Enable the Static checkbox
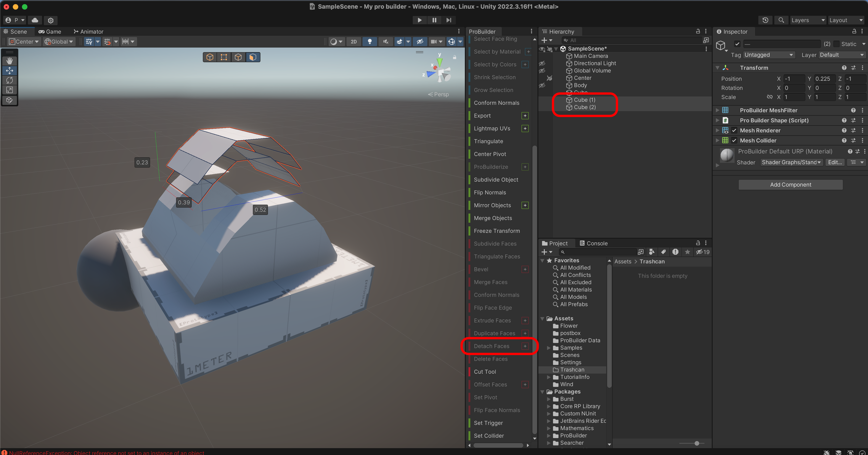Image resolution: width=868 pixels, height=455 pixels. pos(837,44)
